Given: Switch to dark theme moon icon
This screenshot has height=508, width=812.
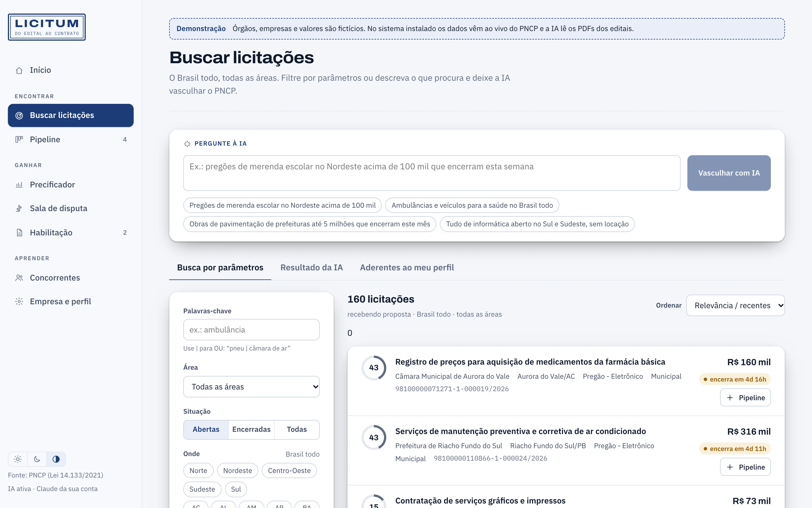Looking at the screenshot, I should [37, 459].
